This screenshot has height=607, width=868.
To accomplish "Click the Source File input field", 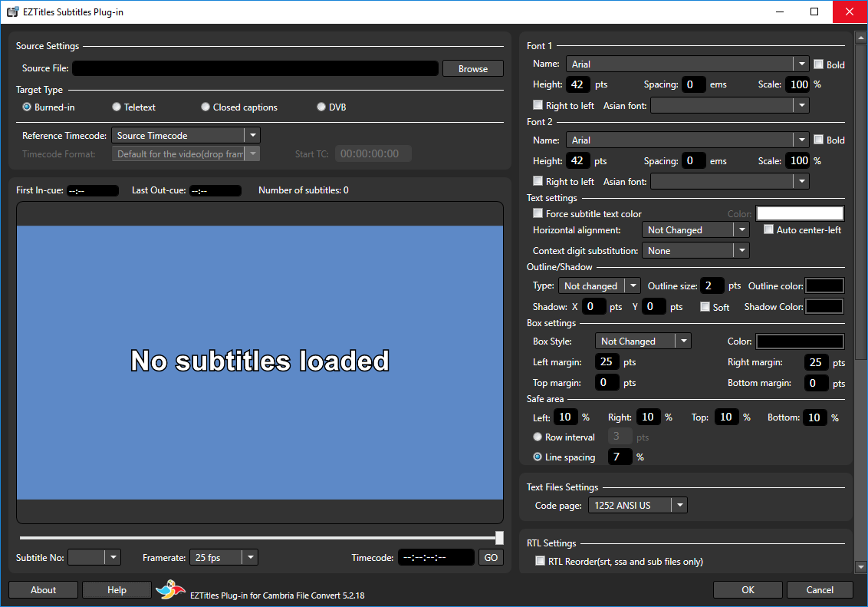I will click(x=255, y=69).
